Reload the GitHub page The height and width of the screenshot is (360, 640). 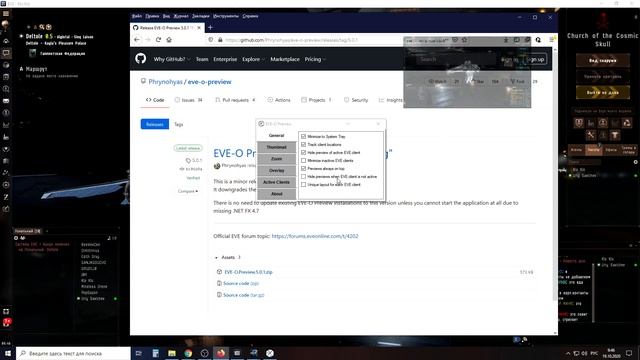click(x=158, y=40)
